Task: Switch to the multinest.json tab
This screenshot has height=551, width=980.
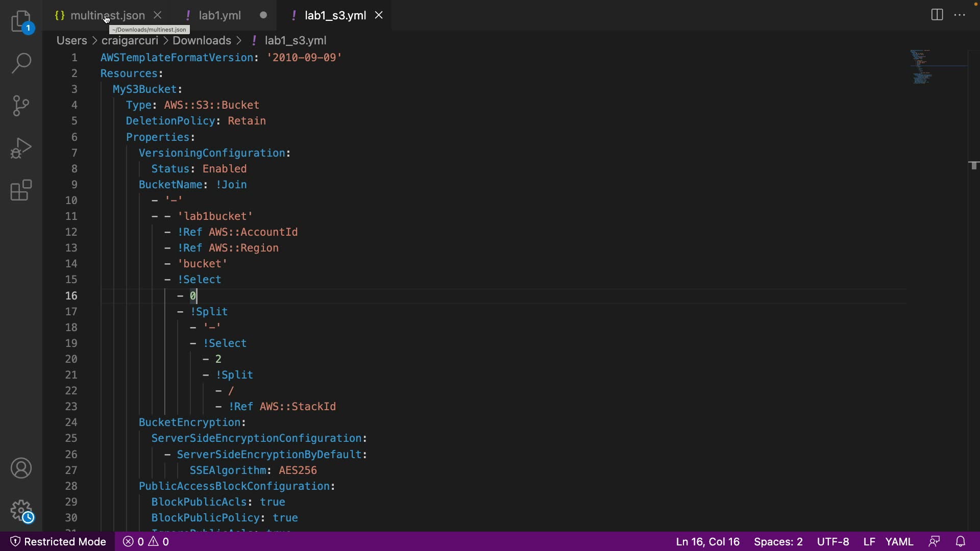Action: pos(107,15)
